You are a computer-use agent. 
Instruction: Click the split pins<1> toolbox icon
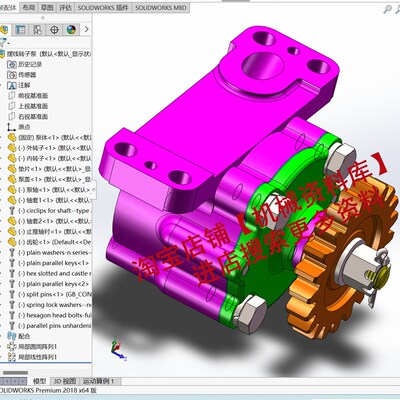click(12, 294)
